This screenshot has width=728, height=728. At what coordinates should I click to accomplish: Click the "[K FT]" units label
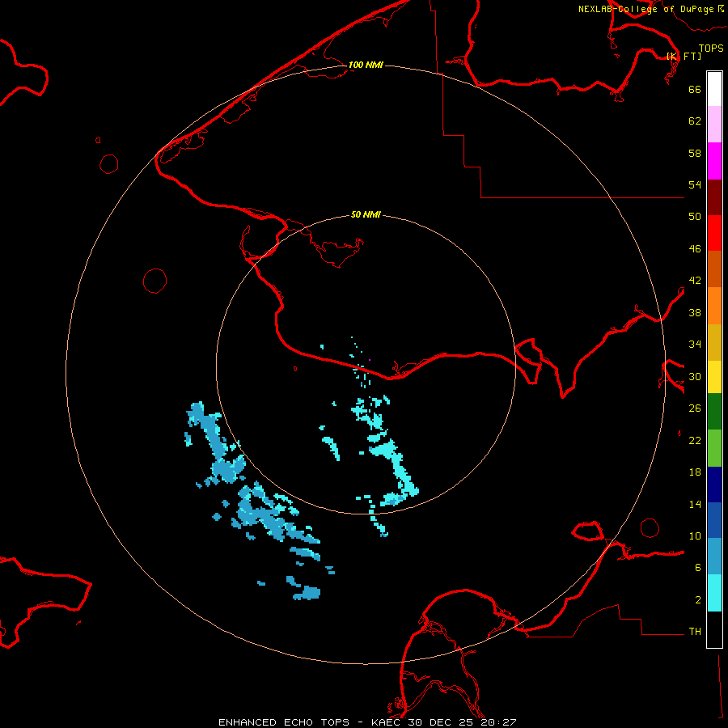684,56
